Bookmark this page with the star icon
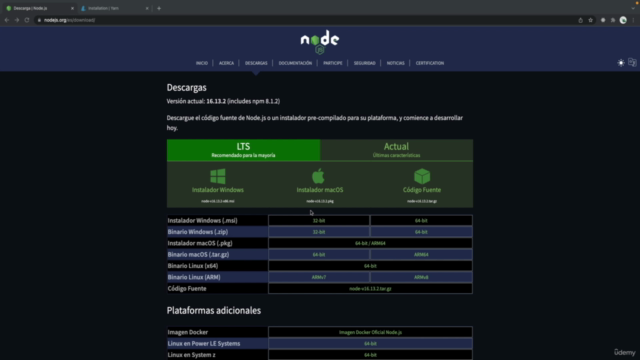640x360 pixels. click(x=591, y=20)
